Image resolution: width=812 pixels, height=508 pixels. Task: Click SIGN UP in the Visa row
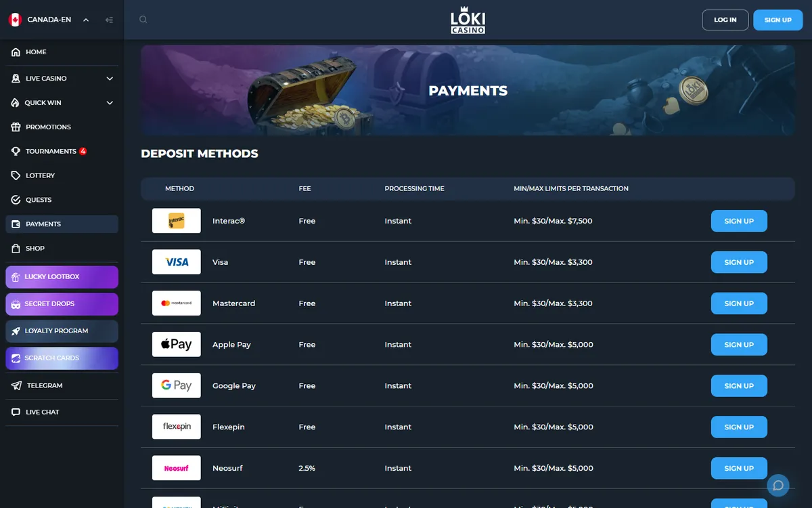point(739,262)
